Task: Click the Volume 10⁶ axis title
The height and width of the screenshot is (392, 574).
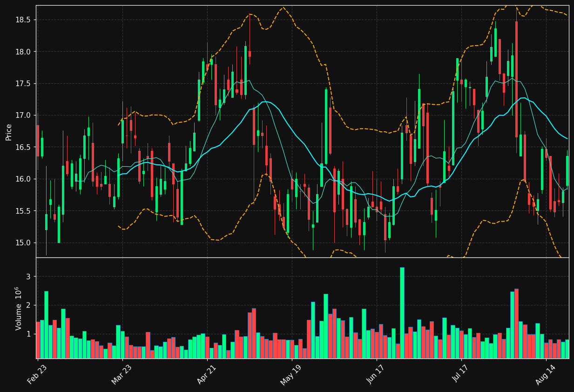Action: [19, 308]
